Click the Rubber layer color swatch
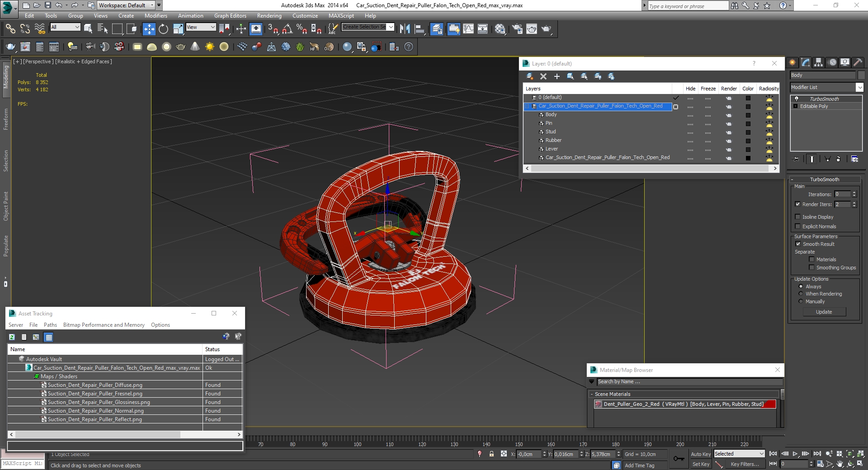The width and height of the screenshot is (868, 470). coord(748,141)
